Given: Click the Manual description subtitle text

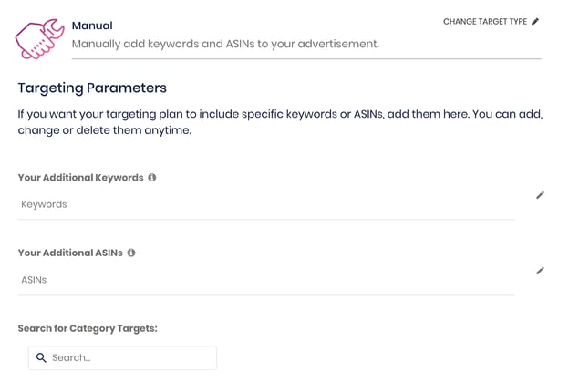Looking at the screenshot, I should click(x=225, y=45).
